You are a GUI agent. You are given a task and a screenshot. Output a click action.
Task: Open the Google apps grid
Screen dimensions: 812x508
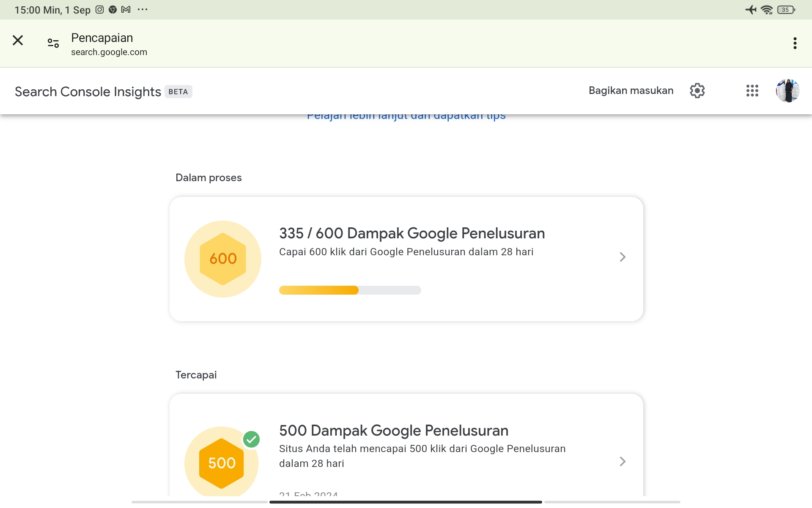[x=752, y=91]
